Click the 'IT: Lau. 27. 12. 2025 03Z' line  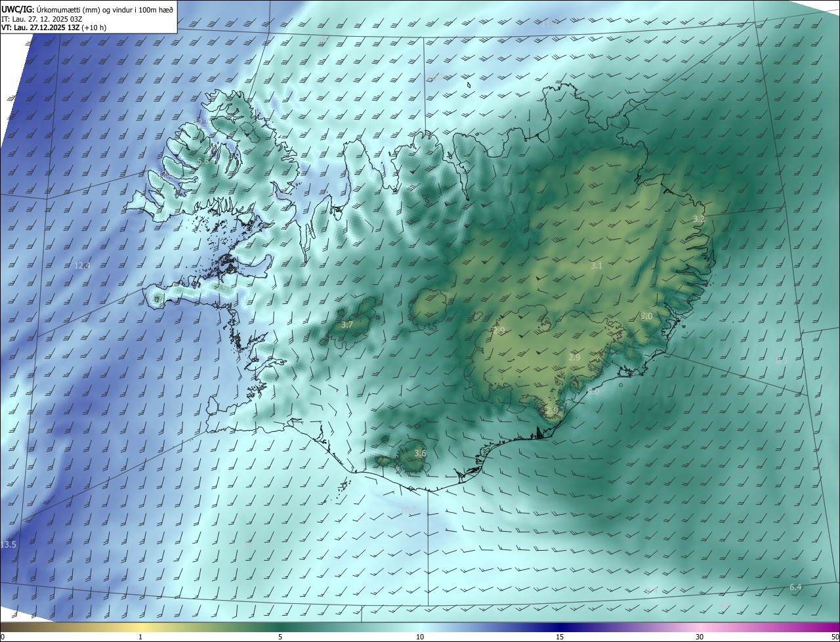point(42,18)
